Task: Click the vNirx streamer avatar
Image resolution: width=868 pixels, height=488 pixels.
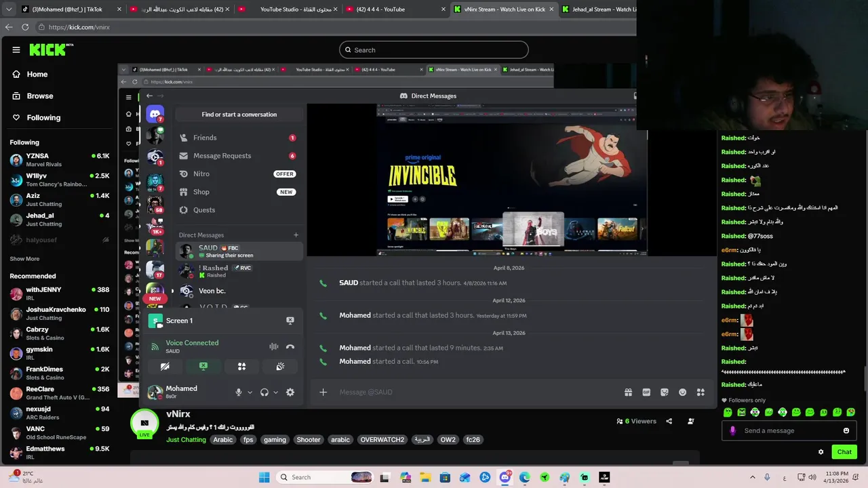Action: 144,423
